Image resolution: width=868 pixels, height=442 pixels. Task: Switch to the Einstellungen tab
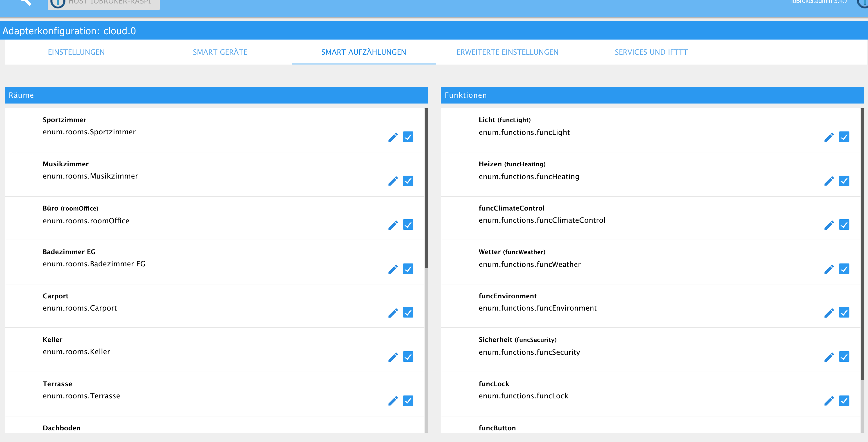76,52
